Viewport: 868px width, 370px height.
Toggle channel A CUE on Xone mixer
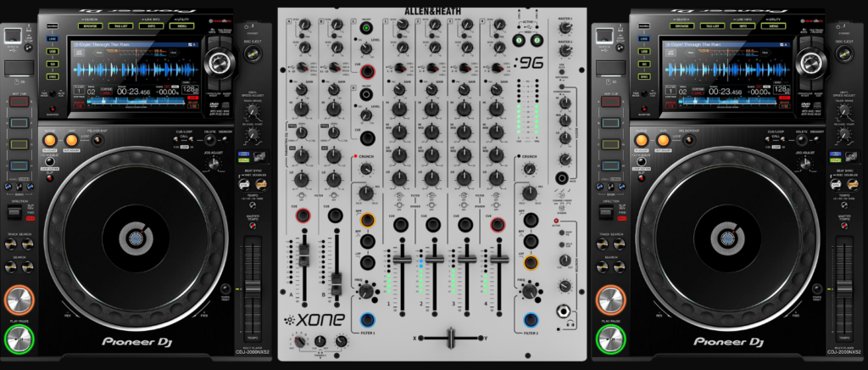coord(303,216)
